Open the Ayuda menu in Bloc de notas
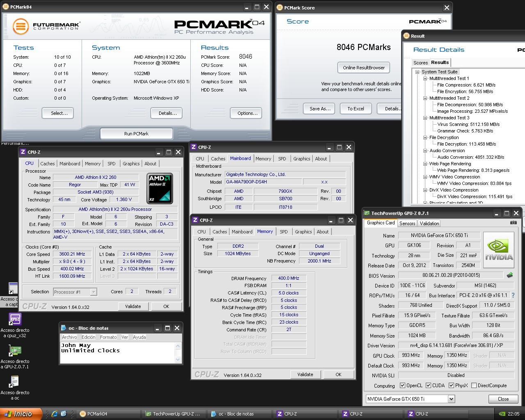525x420 pixels. point(139,337)
